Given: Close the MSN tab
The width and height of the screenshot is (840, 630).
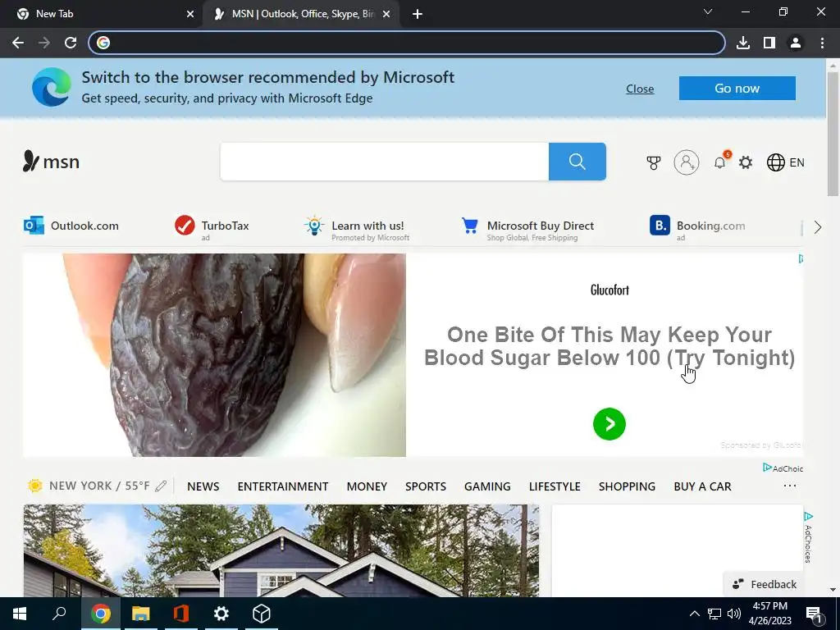Looking at the screenshot, I should pos(386,15).
